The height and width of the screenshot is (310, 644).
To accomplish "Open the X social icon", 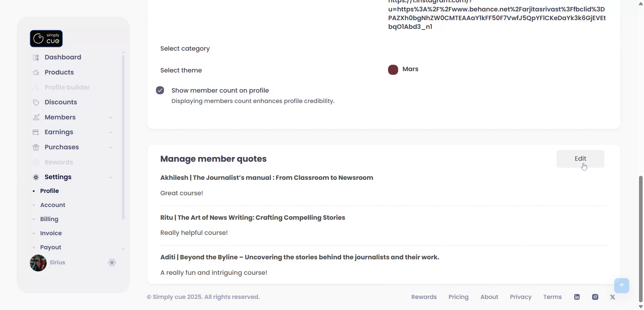I will pos(612,297).
